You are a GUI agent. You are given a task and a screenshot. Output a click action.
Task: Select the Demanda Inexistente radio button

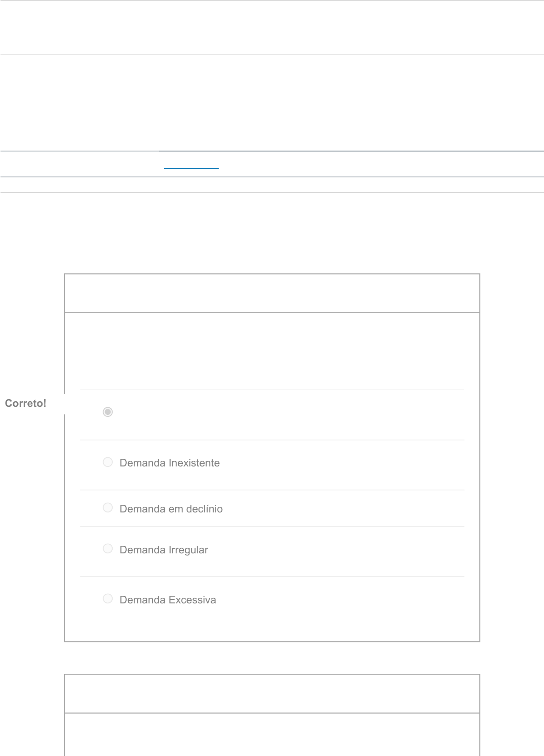click(108, 462)
